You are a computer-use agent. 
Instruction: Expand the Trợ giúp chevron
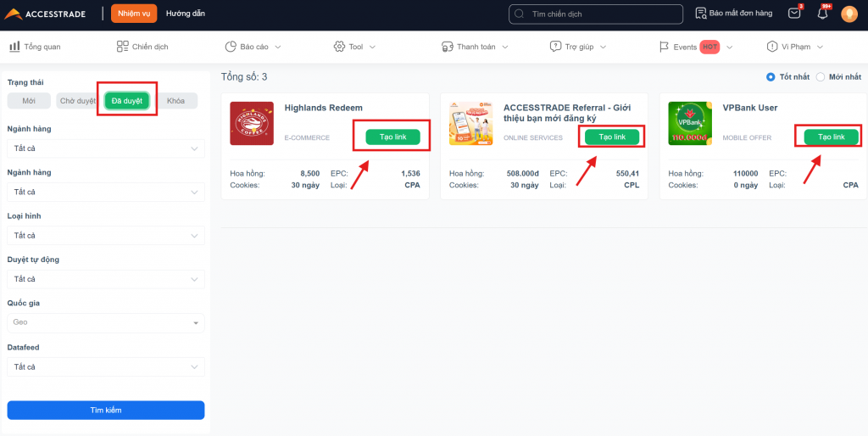(603, 48)
